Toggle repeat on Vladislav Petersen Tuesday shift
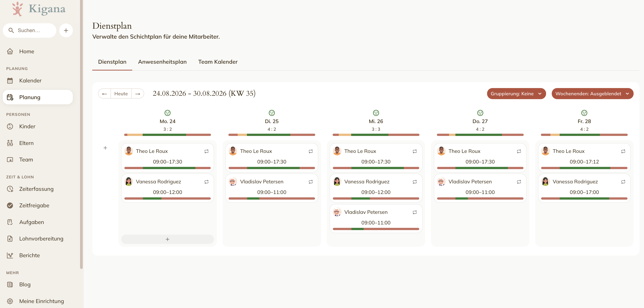This screenshot has height=308, width=644. [x=310, y=182]
